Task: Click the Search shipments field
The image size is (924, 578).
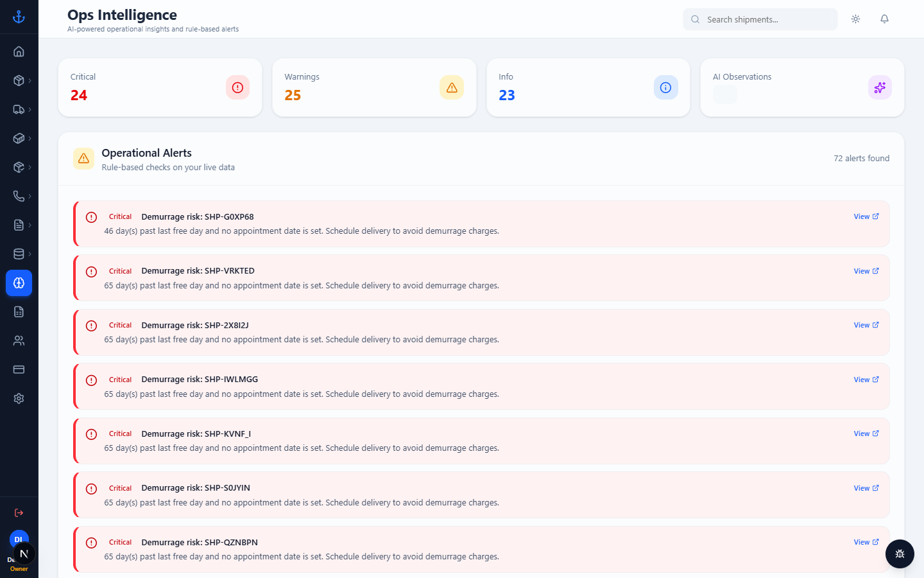Action: pyautogui.click(x=760, y=19)
